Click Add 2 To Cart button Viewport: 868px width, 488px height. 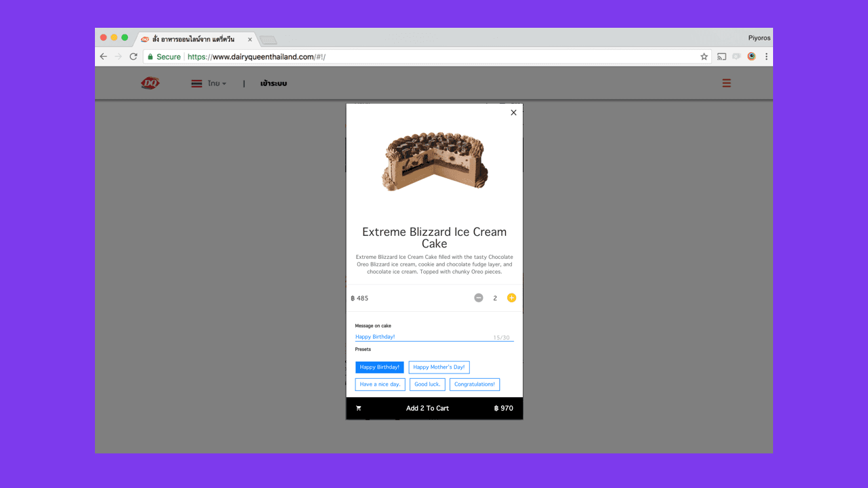(x=435, y=408)
